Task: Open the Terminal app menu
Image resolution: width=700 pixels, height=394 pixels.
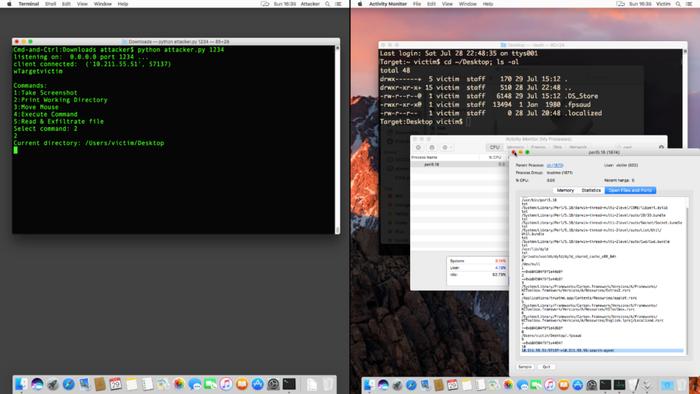Action: [29, 4]
